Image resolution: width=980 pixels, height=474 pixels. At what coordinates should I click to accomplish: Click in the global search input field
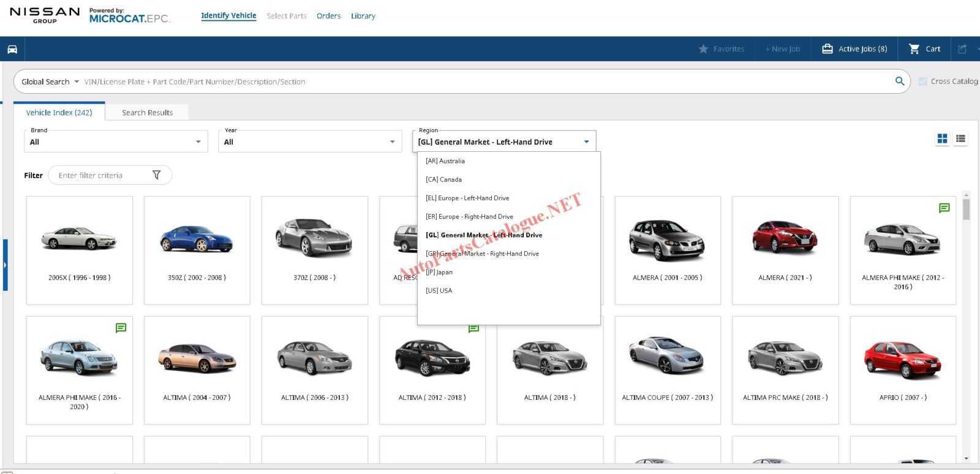(x=487, y=81)
